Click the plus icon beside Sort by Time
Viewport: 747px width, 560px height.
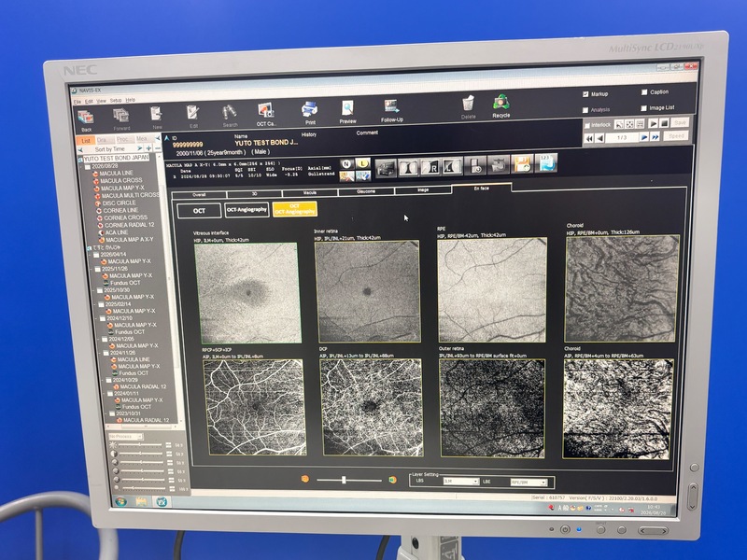coord(148,148)
